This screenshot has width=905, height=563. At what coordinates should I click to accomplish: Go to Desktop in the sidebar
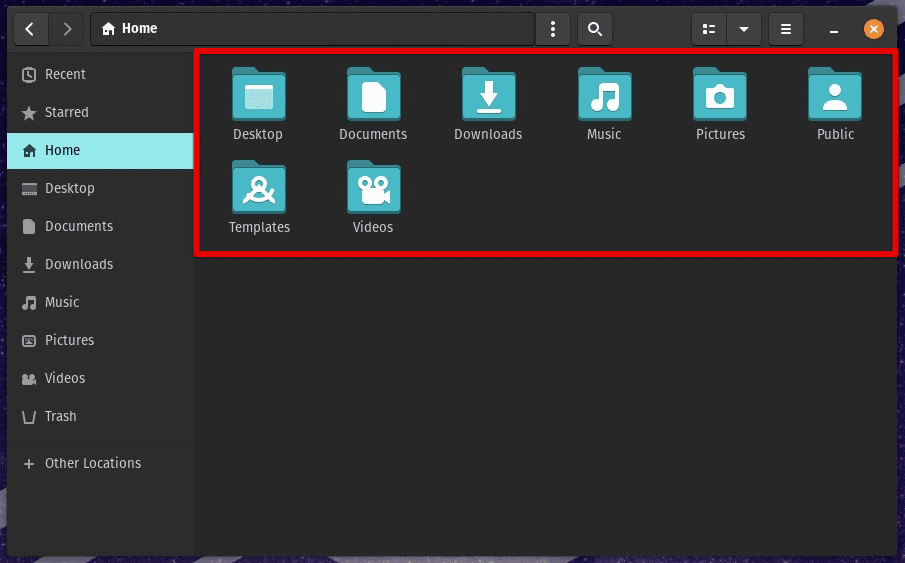(100, 189)
